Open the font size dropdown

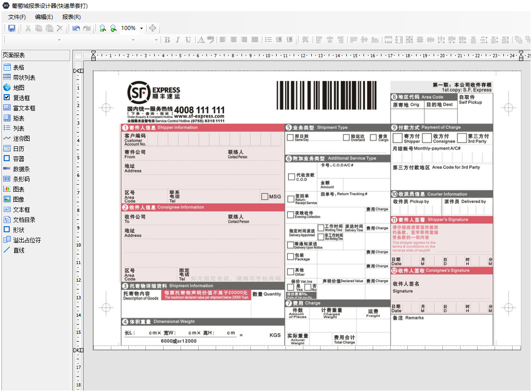tap(156, 40)
